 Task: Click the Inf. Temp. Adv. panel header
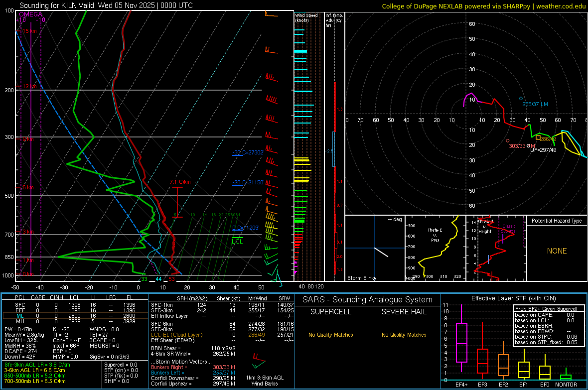point(334,20)
